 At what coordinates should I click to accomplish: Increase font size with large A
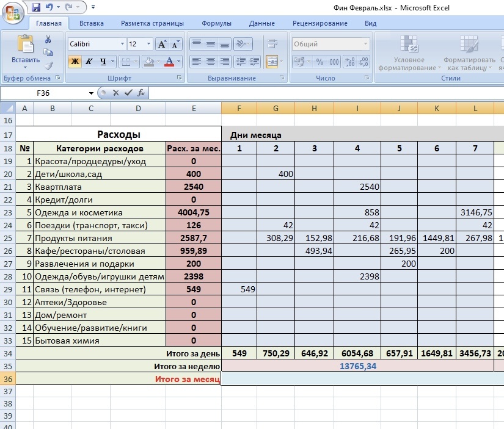[162, 44]
